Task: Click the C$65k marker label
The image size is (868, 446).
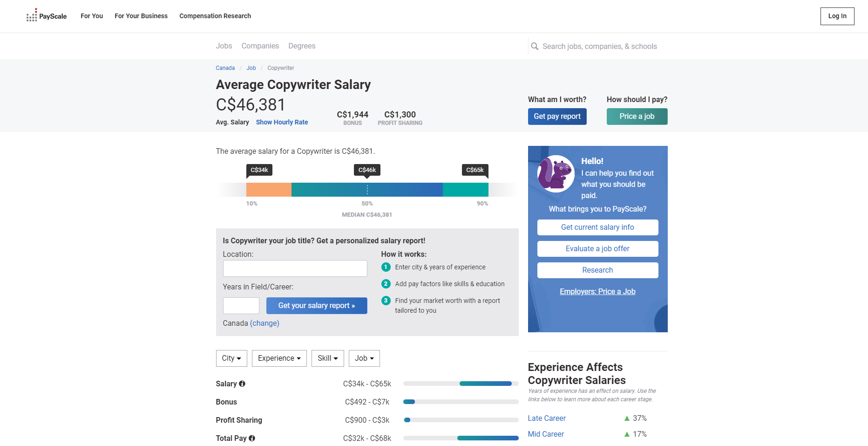Action: [475, 170]
